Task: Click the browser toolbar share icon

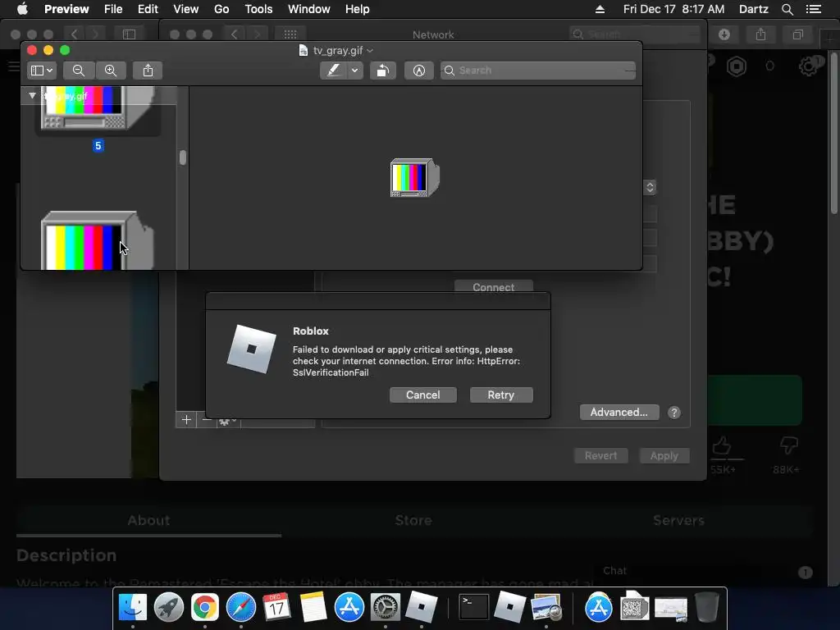Action: (760, 34)
